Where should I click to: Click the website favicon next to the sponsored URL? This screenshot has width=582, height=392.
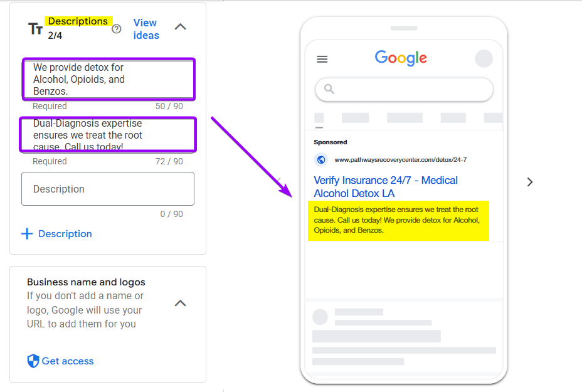tap(322, 159)
